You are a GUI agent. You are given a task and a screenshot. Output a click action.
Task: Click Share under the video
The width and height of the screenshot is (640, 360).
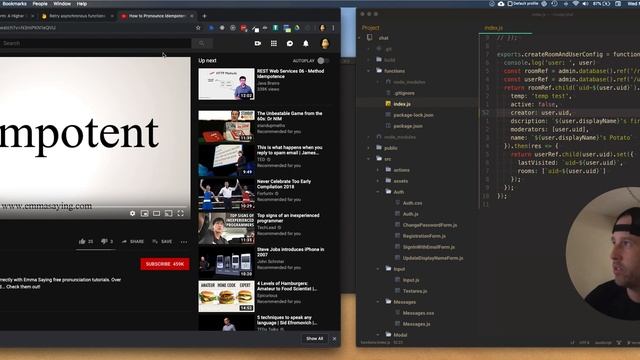coord(133,242)
